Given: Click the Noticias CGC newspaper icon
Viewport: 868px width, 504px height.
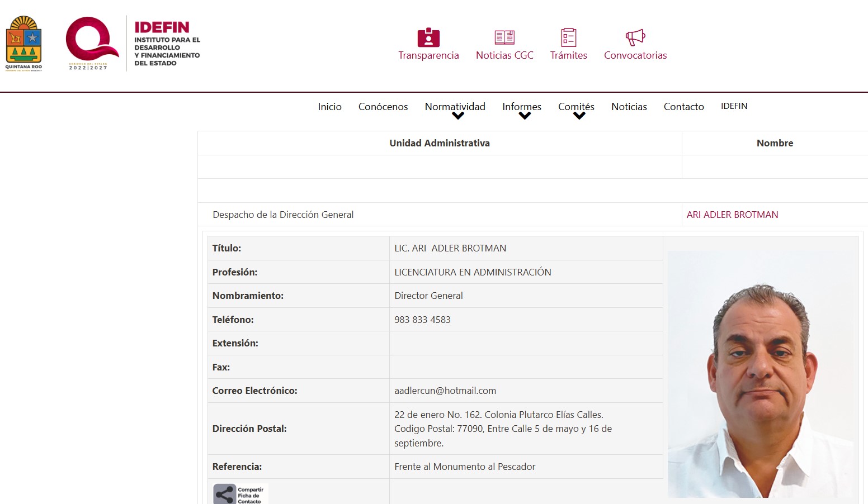Looking at the screenshot, I should click(x=504, y=37).
